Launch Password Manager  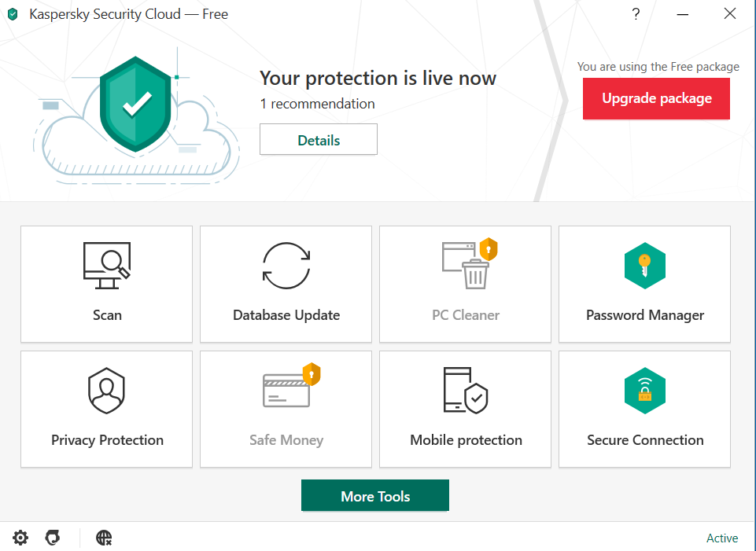pos(644,285)
